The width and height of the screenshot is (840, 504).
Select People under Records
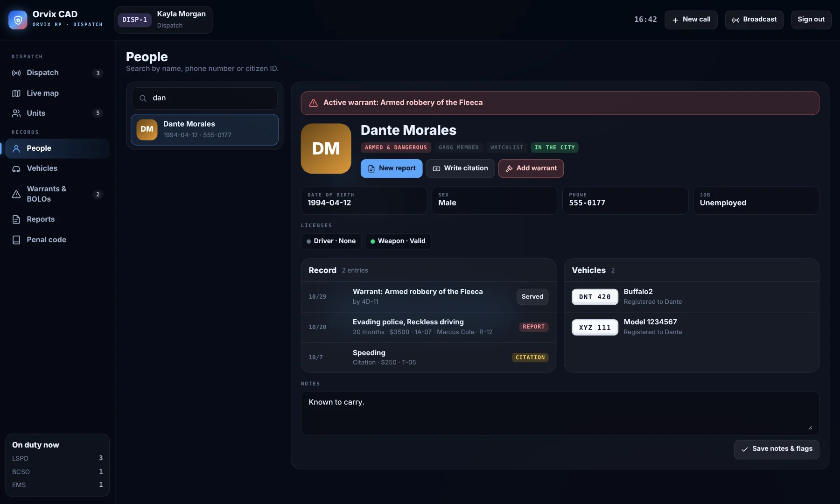(x=57, y=148)
